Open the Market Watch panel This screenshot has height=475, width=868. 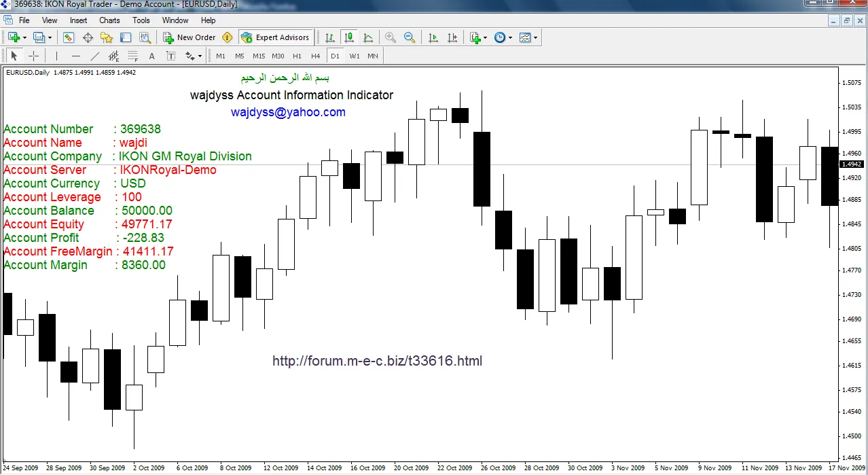69,37
